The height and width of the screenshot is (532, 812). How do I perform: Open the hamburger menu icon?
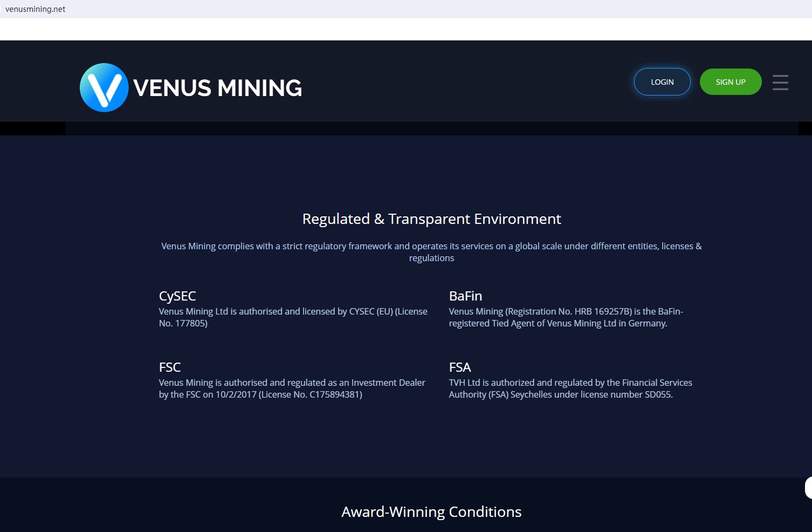coord(780,82)
